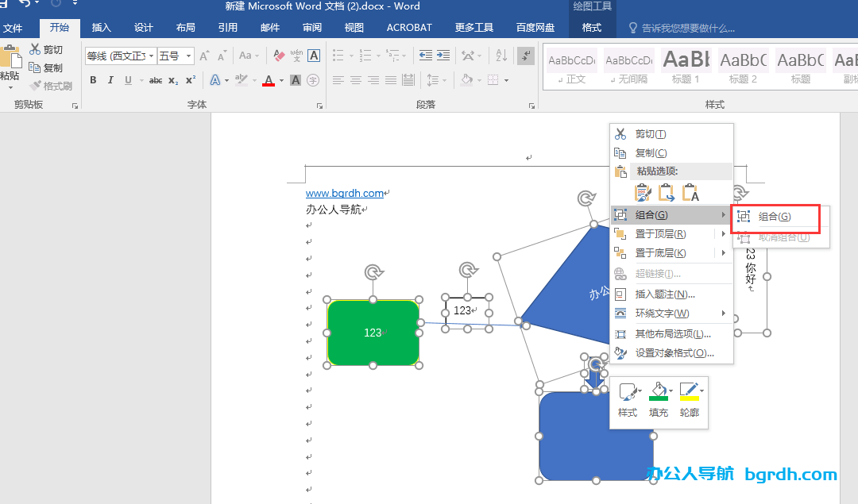858x504 pixels.
Task: Select 组合(G) in the submenu
Action: tap(774, 217)
